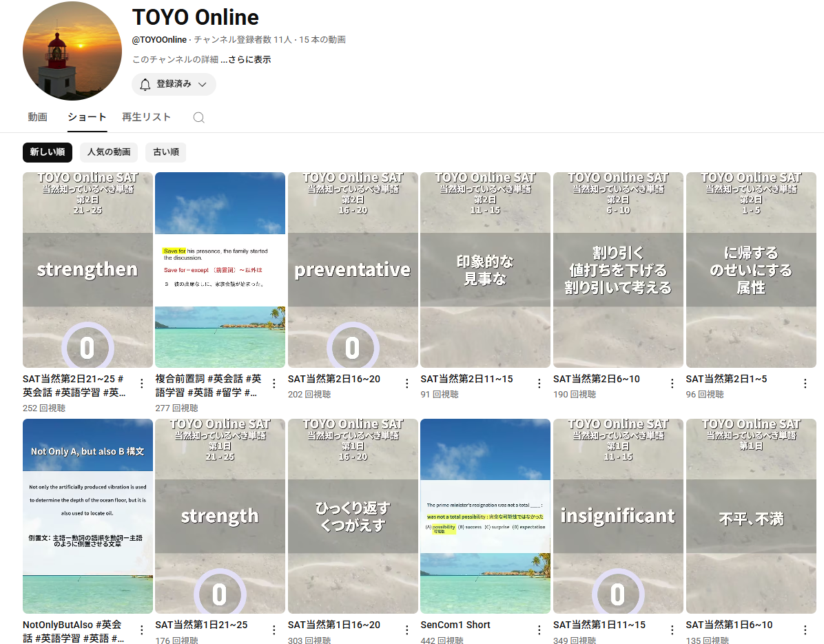Play the Save for sentence thumbnail

[220, 270]
